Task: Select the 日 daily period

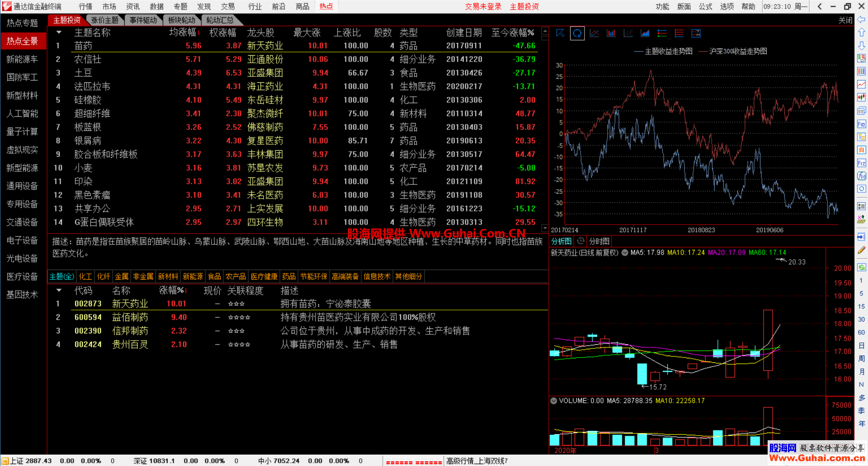Action: pos(861,346)
